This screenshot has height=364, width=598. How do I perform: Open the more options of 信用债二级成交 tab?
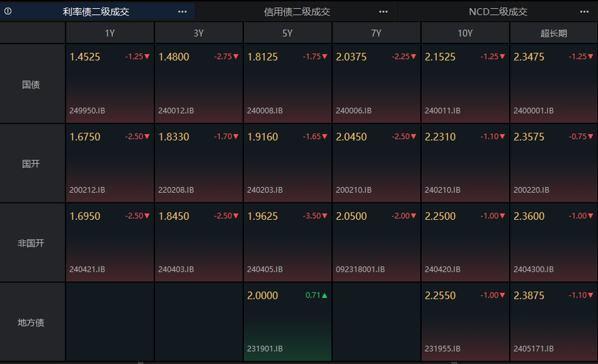(x=383, y=12)
